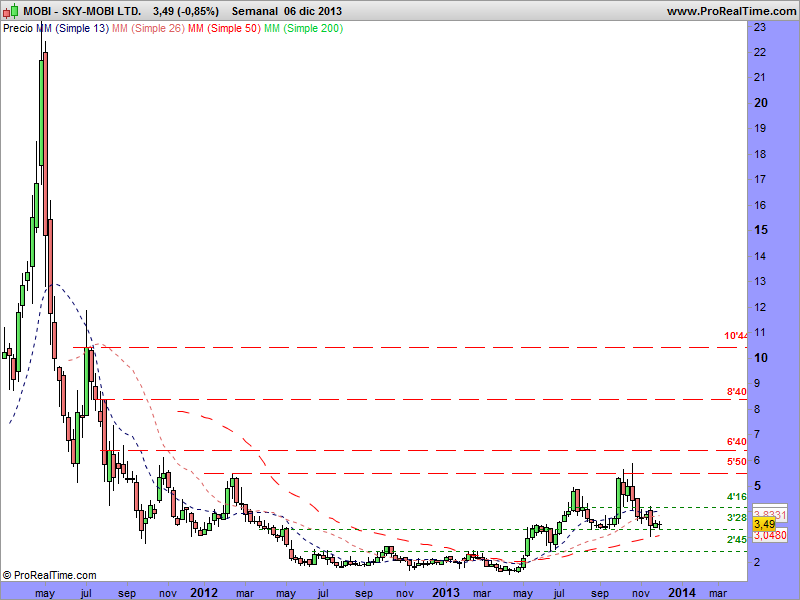Click the Precio legend label

coord(18,29)
